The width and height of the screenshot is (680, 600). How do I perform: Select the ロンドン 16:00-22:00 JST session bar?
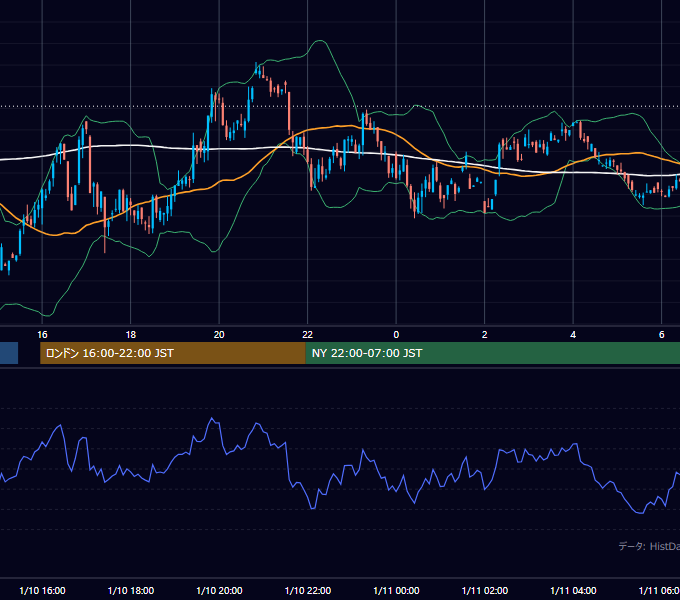tap(173, 353)
